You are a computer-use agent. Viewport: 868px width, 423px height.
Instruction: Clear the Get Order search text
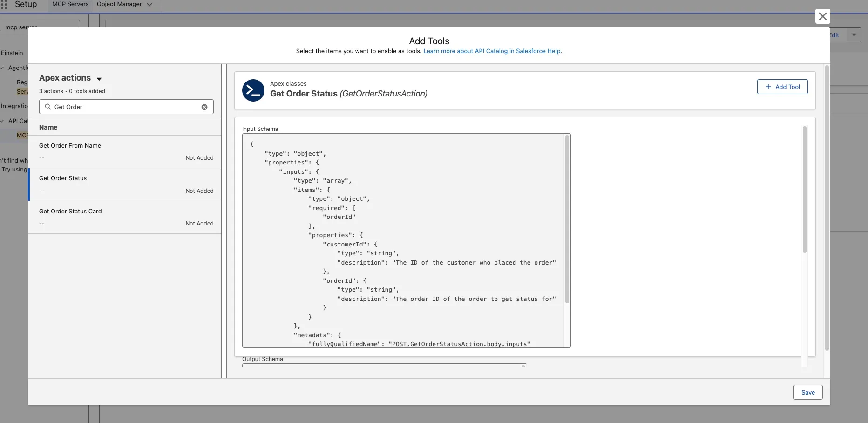point(204,107)
